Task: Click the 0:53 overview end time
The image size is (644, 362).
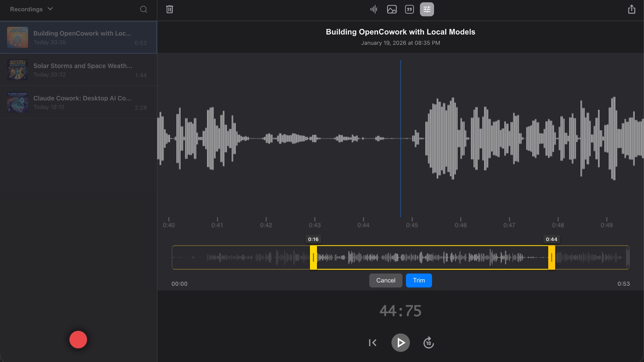Action: point(624,284)
